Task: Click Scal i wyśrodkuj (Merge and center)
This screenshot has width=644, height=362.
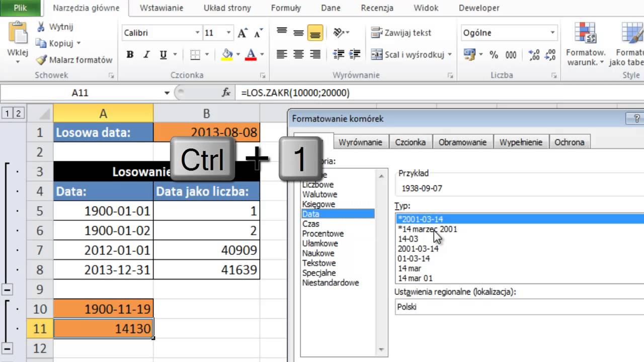Action: (408, 54)
